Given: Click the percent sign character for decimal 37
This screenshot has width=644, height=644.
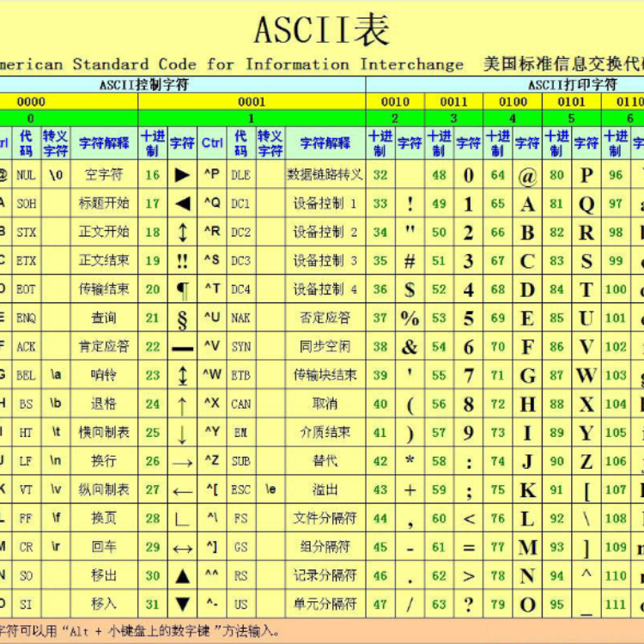Looking at the screenshot, I should [x=410, y=319].
